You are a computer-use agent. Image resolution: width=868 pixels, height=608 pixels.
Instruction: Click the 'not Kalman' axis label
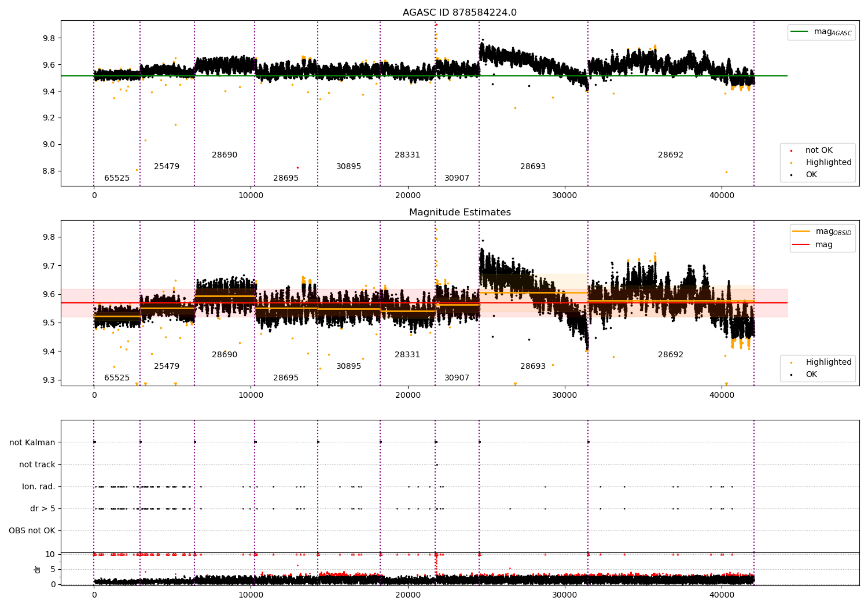pos(32,442)
